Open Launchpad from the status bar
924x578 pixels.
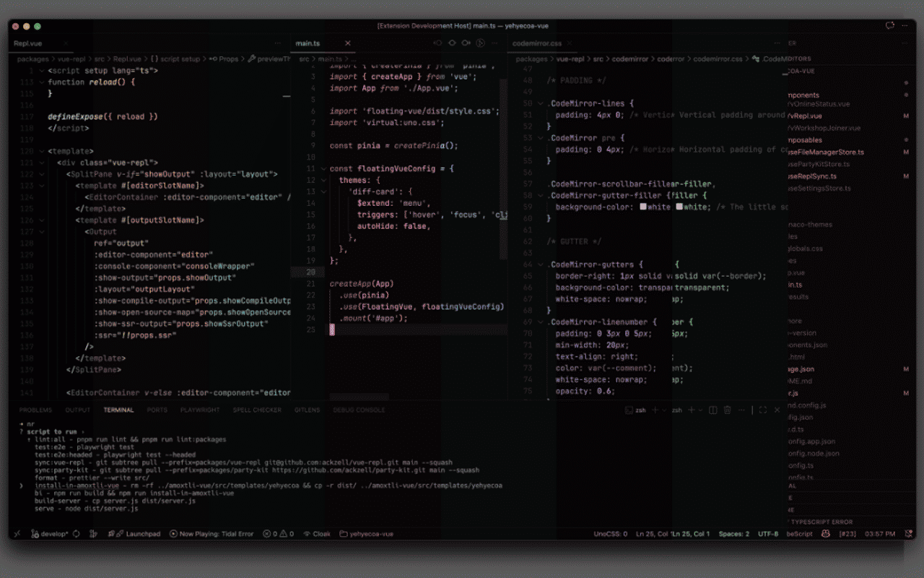click(x=134, y=534)
